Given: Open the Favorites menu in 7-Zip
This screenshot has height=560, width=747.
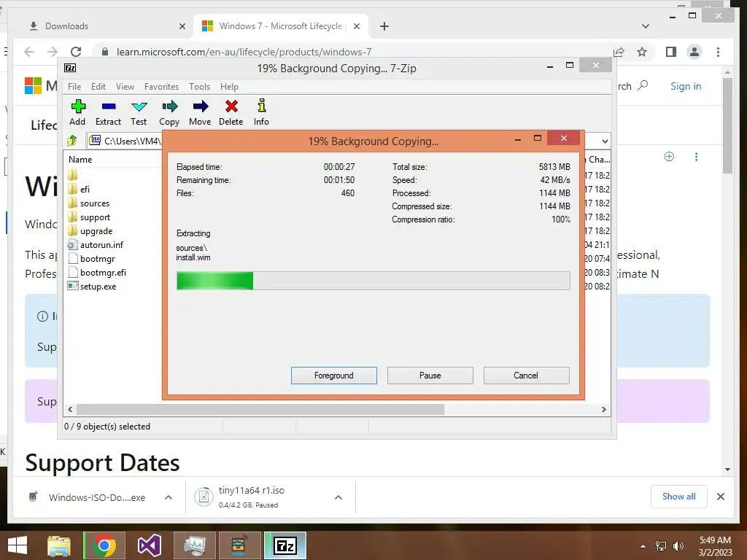Looking at the screenshot, I should coord(161,87).
